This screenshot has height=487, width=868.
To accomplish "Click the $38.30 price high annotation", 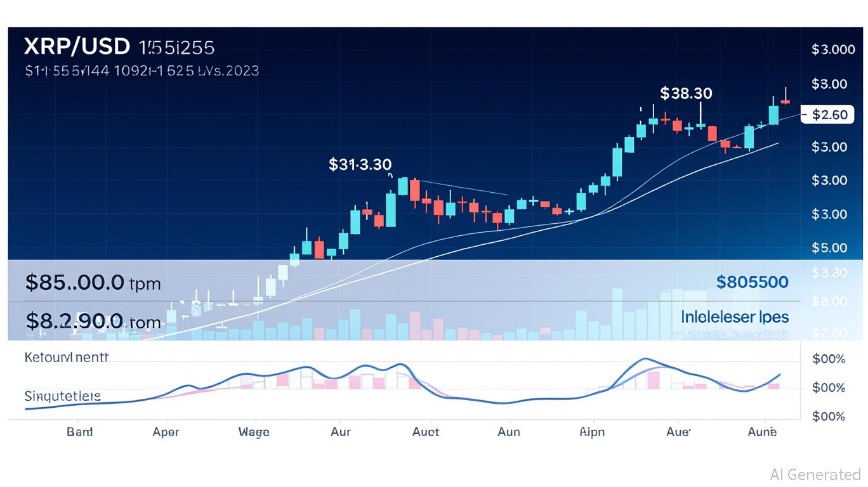I will (x=686, y=94).
